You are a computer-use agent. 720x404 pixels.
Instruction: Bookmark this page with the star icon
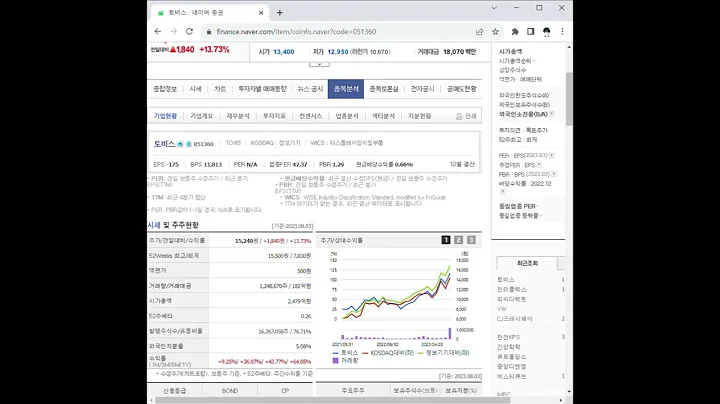[495, 32]
